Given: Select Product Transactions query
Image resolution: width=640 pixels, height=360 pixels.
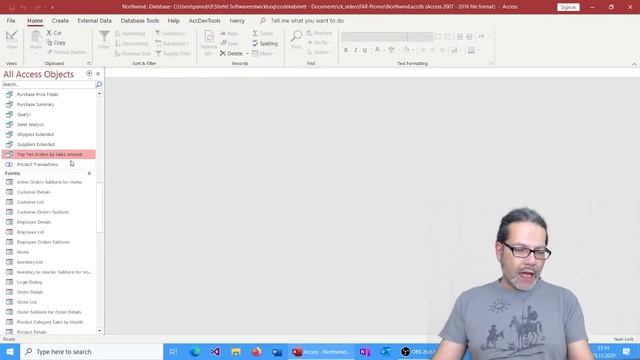Looking at the screenshot, I should pyautogui.click(x=49, y=164).
